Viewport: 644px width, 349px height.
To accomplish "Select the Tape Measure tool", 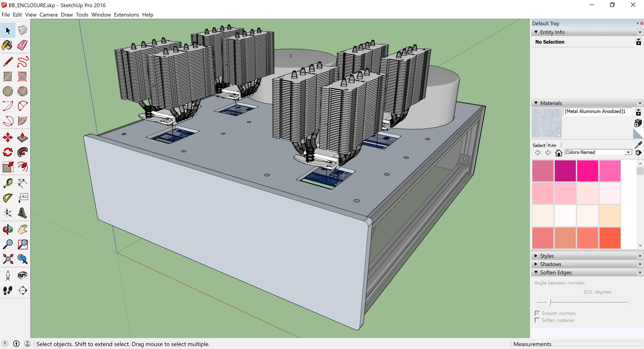I will (8, 183).
